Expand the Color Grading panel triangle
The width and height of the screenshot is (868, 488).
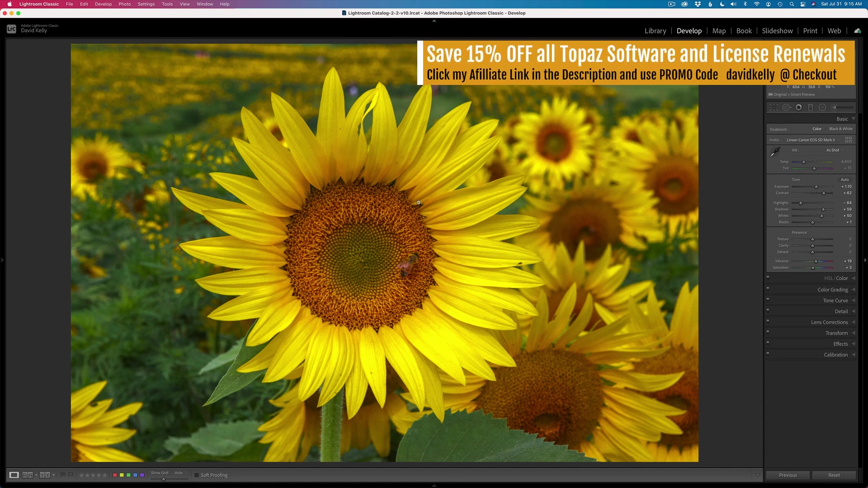click(854, 290)
